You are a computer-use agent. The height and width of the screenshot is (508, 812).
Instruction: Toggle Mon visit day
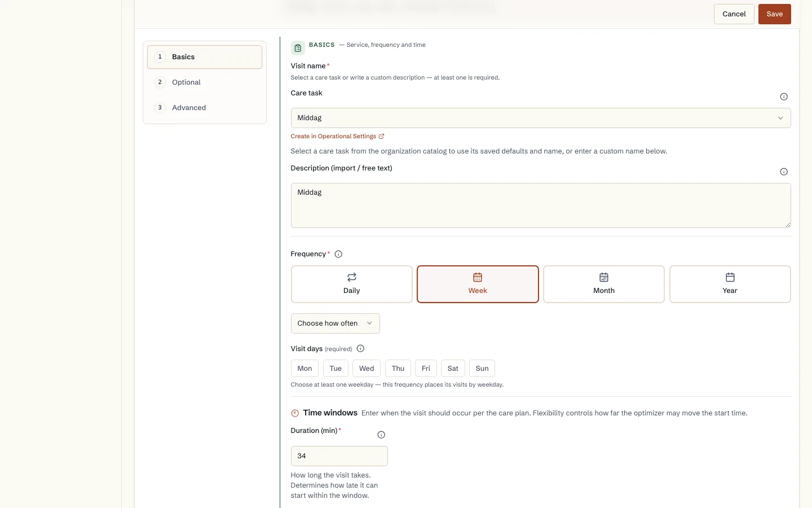pos(304,368)
